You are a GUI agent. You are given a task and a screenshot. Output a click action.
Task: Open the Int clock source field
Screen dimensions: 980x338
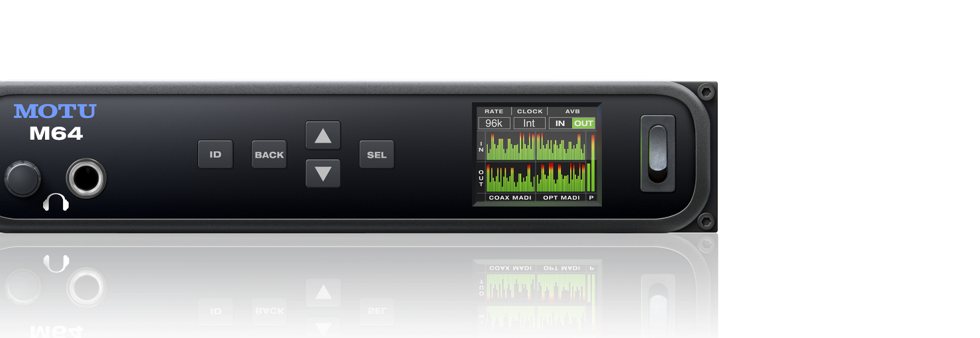point(529,123)
